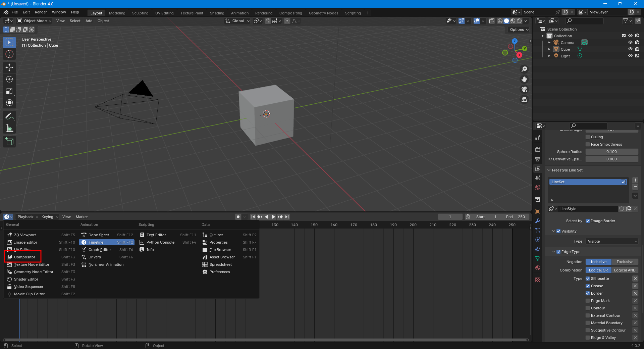This screenshot has height=349, width=644.
Task: Open the Add menu in the viewport header
Action: click(89, 21)
